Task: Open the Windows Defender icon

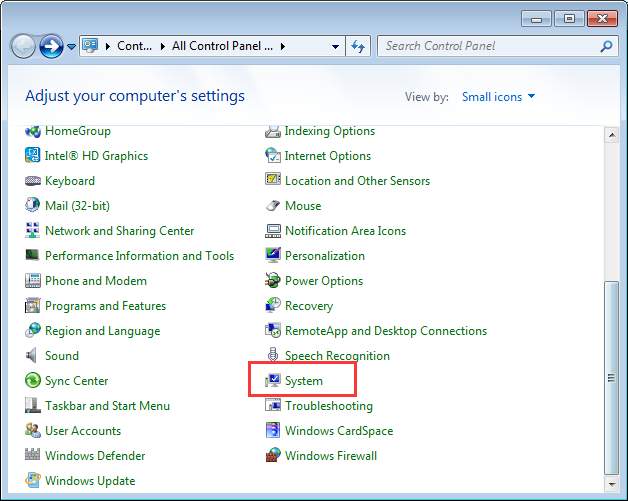Action: pyautogui.click(x=32, y=455)
